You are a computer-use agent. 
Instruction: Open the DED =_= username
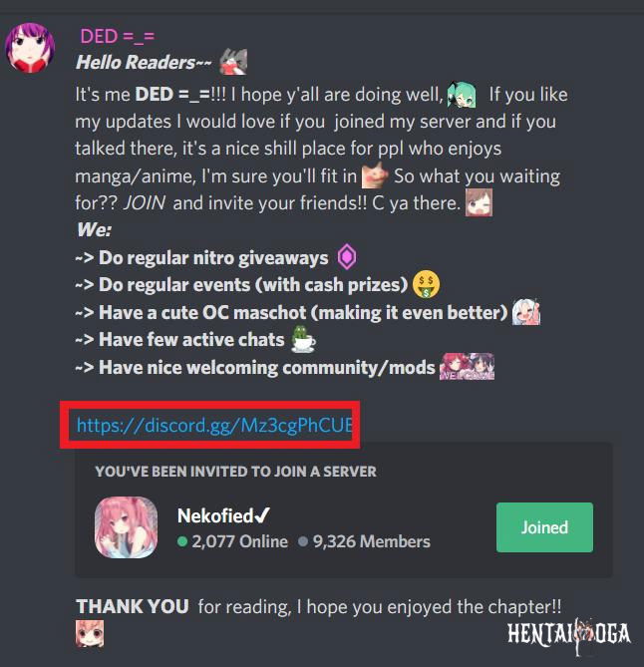coord(117,36)
